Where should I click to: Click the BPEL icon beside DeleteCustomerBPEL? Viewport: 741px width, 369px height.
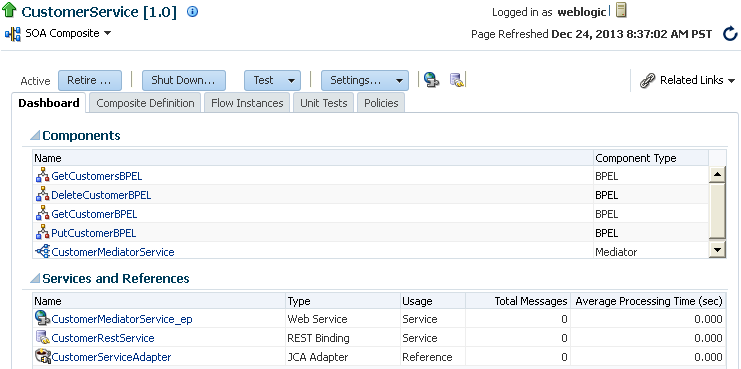[43, 195]
